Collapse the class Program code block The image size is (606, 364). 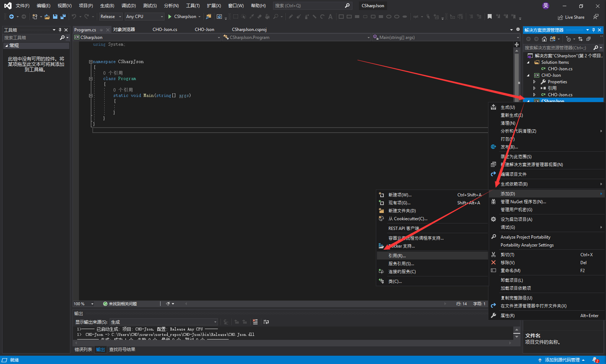[91, 79]
